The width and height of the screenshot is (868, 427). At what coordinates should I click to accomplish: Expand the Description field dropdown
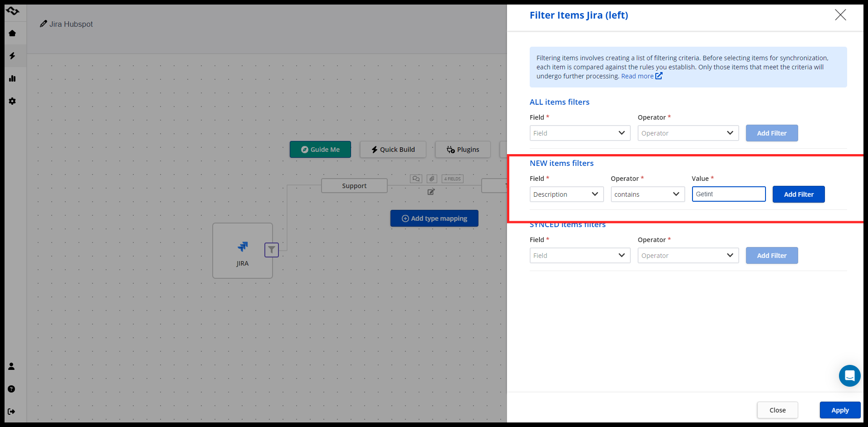click(x=566, y=194)
